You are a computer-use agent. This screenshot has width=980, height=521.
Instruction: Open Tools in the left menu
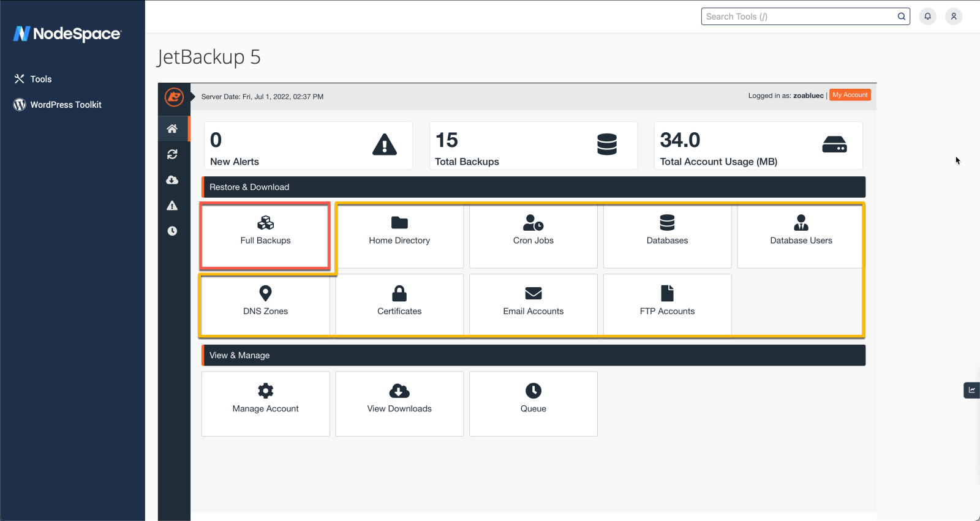point(41,79)
